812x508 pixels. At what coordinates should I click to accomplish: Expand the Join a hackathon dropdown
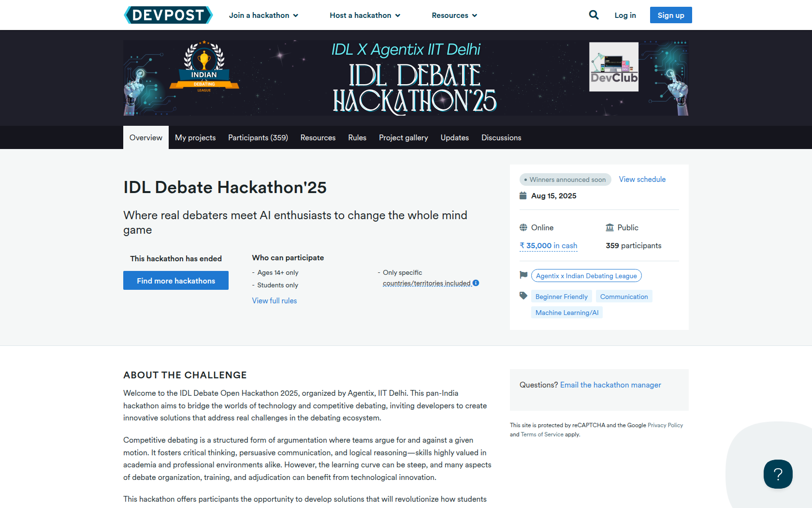(x=263, y=15)
